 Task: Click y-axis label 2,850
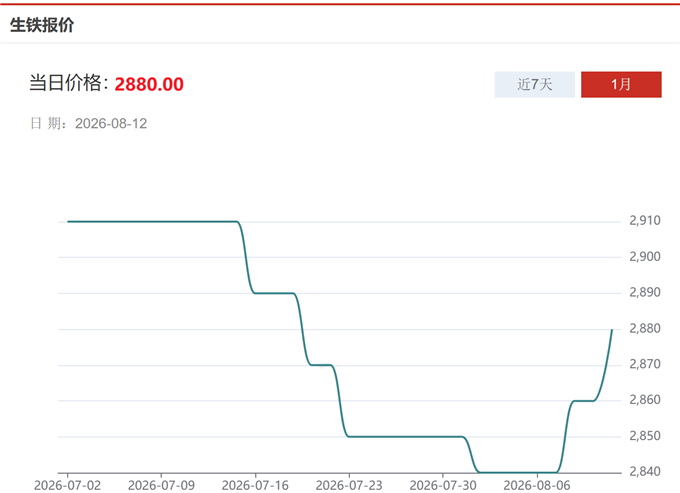click(x=645, y=436)
